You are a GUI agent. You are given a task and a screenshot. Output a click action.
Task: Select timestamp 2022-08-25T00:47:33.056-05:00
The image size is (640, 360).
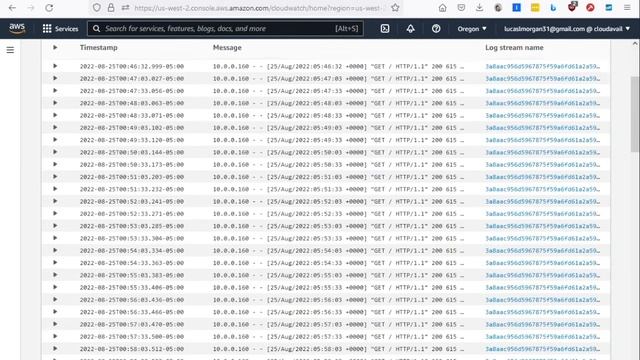pos(132,91)
